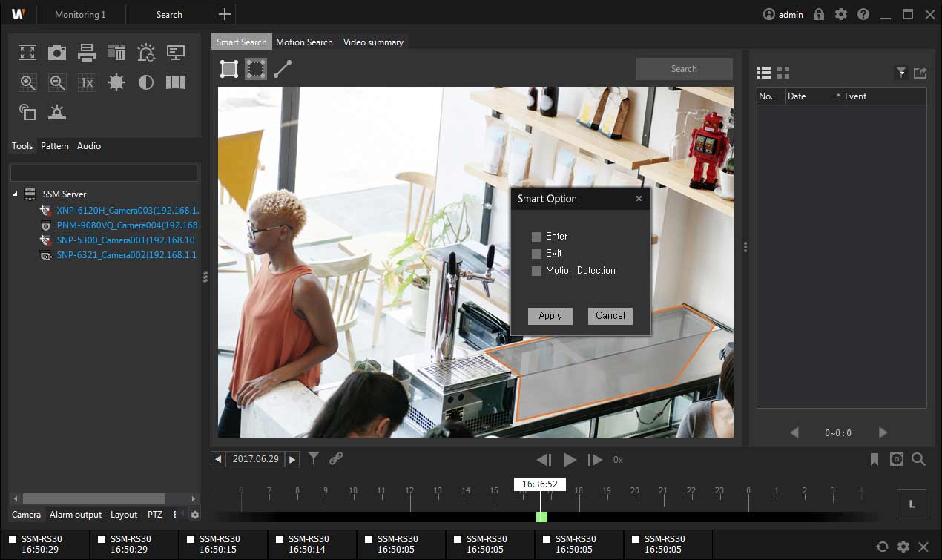The image size is (942, 560).
Task: Open the Video summary tab
Action: point(373,42)
